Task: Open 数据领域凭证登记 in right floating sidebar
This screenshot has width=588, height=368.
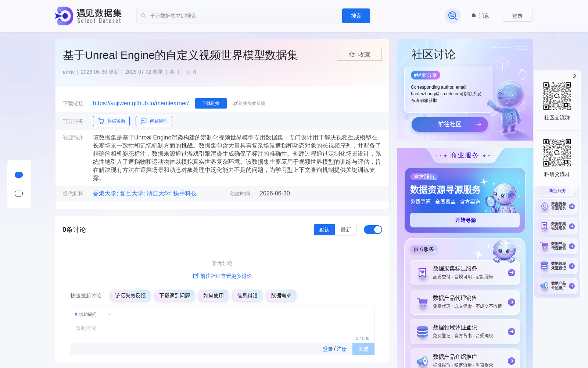Action: point(557,266)
